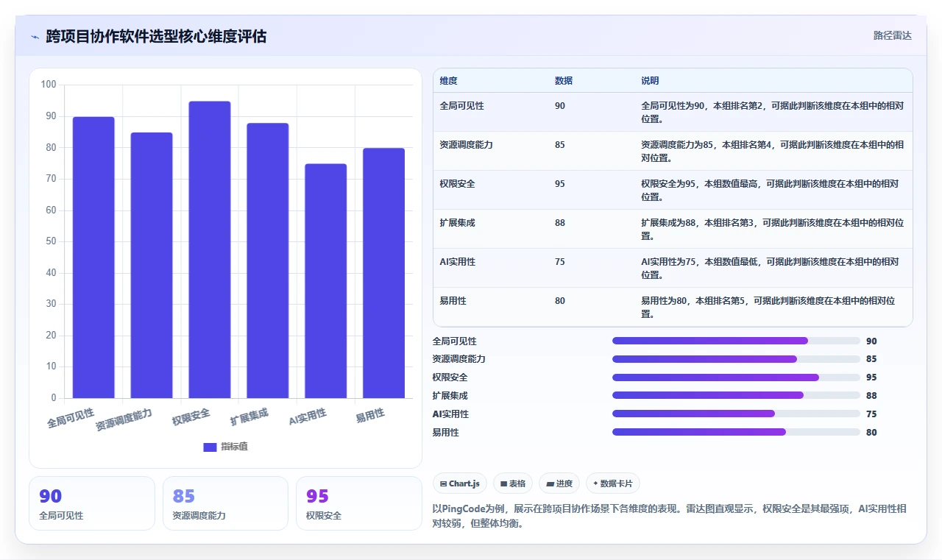Viewport: 942px width, 560px height.
Task: Click the AI实用性 progress bar
Action: tap(736, 414)
